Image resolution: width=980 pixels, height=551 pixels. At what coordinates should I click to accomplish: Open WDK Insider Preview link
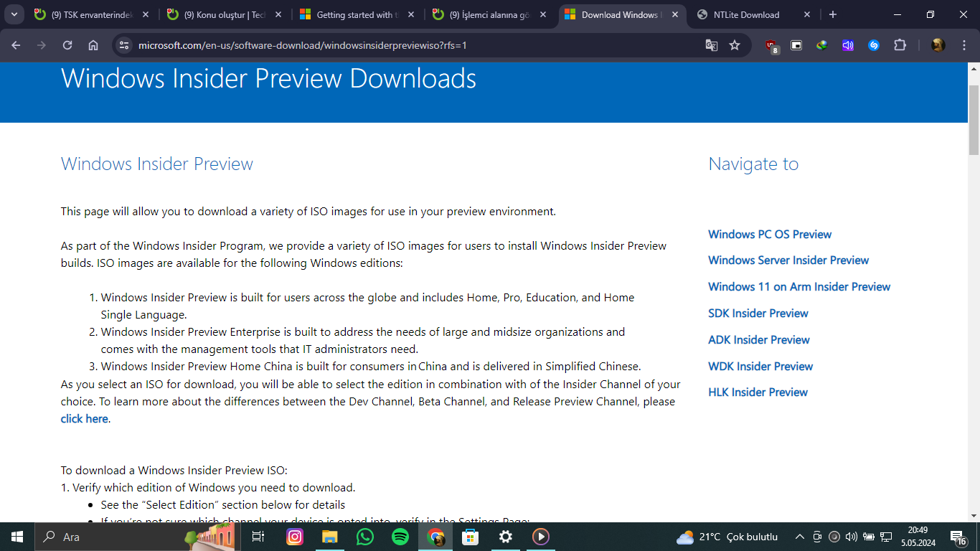760,367
